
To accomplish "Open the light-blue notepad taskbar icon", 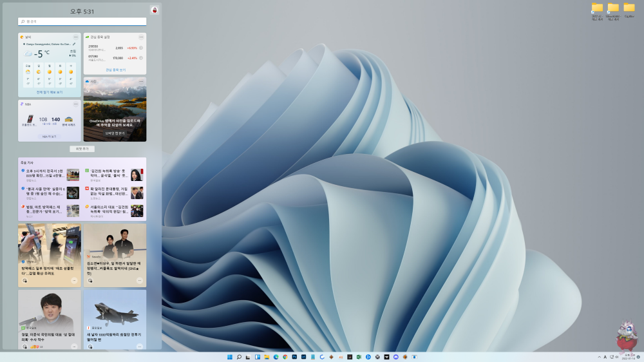I will click(x=312, y=357).
